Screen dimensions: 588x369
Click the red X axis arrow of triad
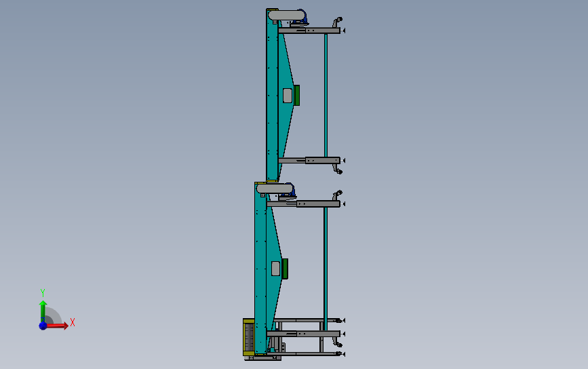[58, 326]
